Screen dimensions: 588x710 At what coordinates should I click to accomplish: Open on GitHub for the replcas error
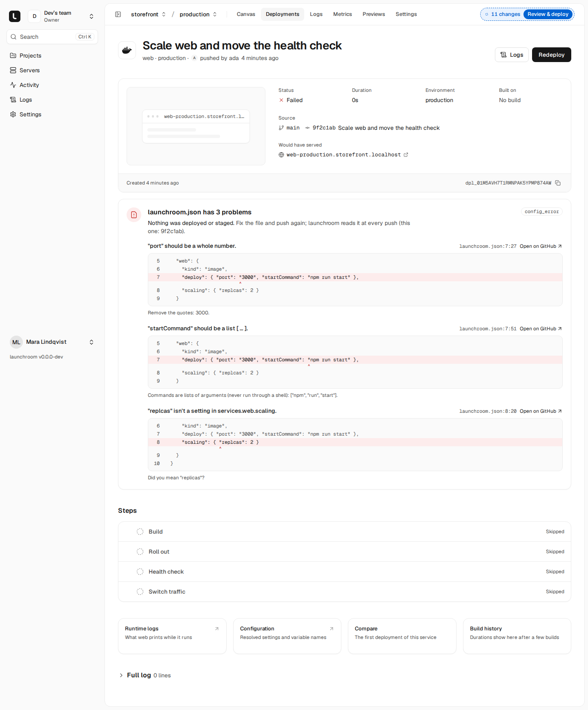point(541,411)
